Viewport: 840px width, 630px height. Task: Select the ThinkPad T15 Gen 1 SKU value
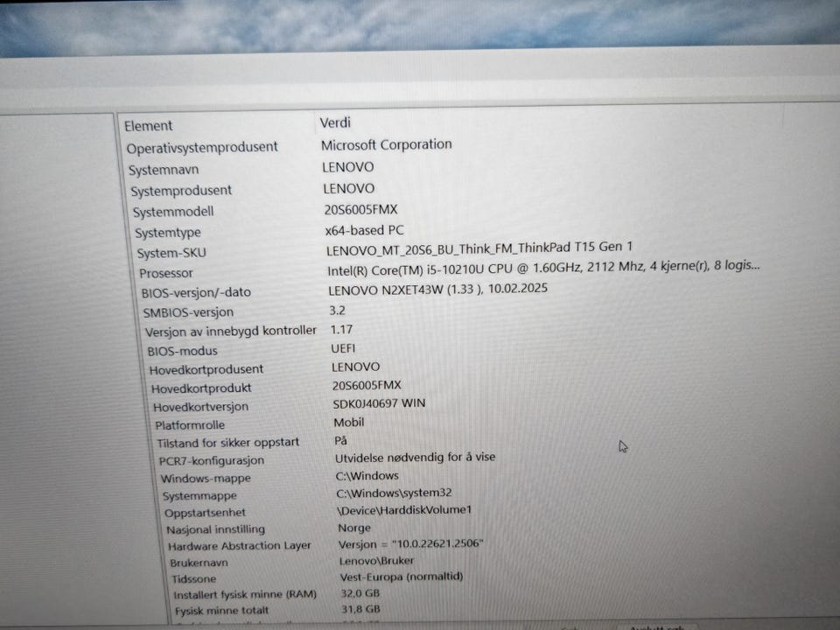(479, 248)
